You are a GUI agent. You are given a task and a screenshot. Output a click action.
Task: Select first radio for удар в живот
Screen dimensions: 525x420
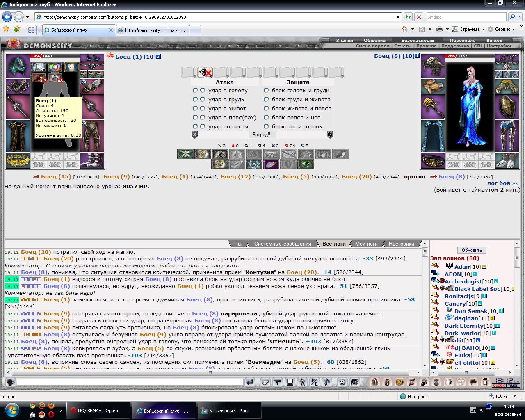[195, 109]
